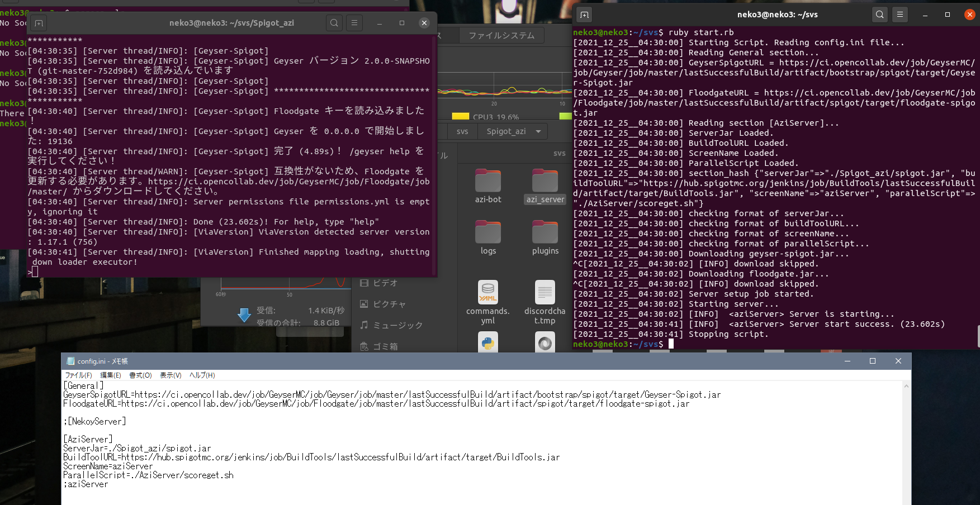Click the Notepad title bar icon
980x505 pixels.
(70, 361)
